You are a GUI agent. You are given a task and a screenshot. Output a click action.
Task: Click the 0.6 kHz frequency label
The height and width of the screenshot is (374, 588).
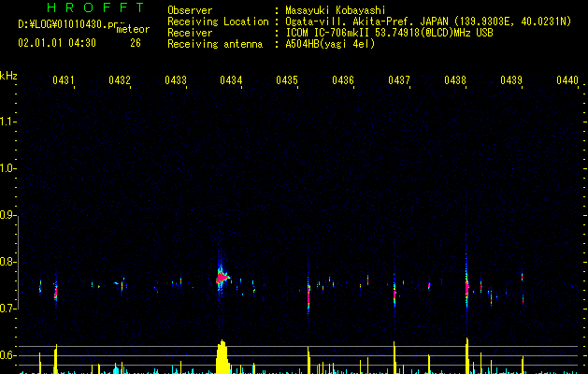click(x=7, y=355)
